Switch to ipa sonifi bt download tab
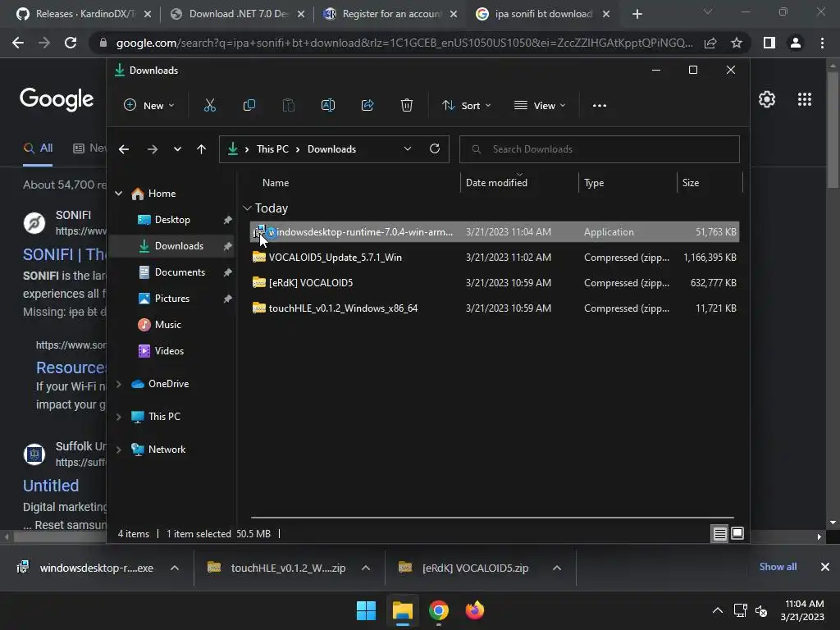Image resolution: width=840 pixels, height=630 pixels. (543, 14)
